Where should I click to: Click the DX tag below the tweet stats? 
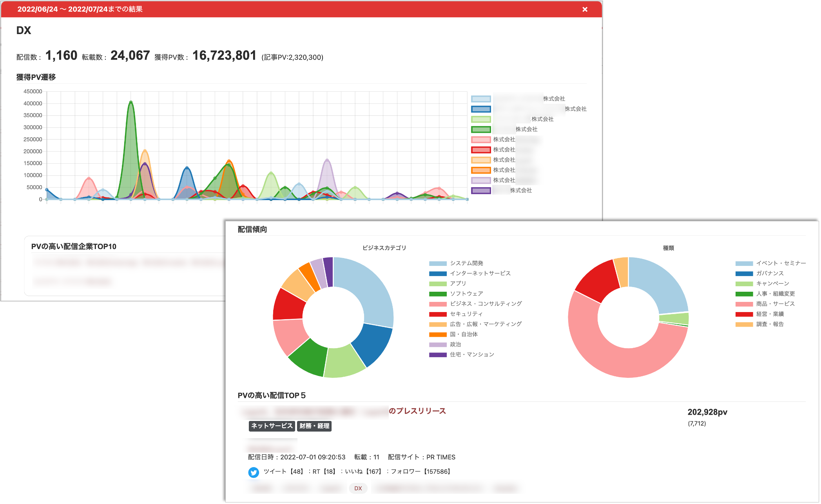pyautogui.click(x=358, y=488)
